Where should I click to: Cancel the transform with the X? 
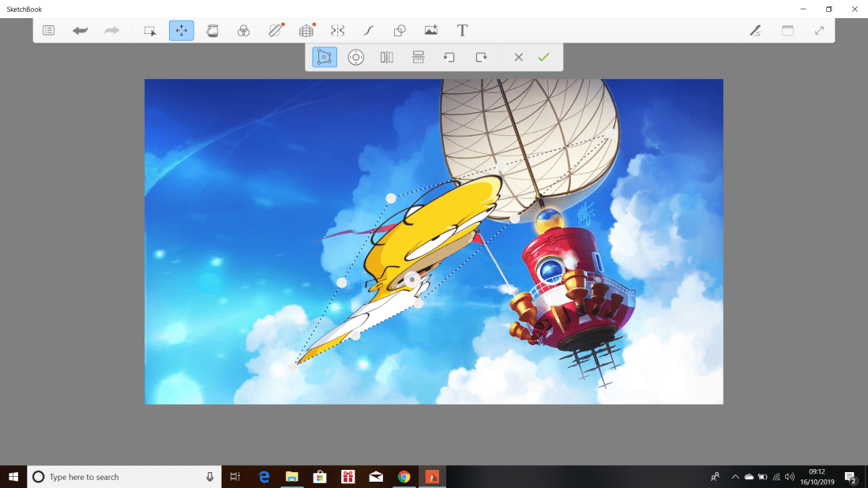pyautogui.click(x=517, y=57)
